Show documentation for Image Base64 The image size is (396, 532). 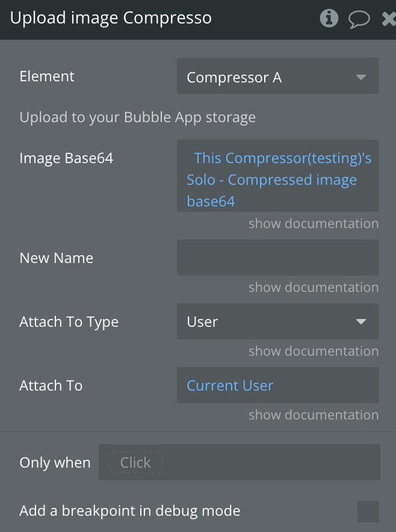314,224
